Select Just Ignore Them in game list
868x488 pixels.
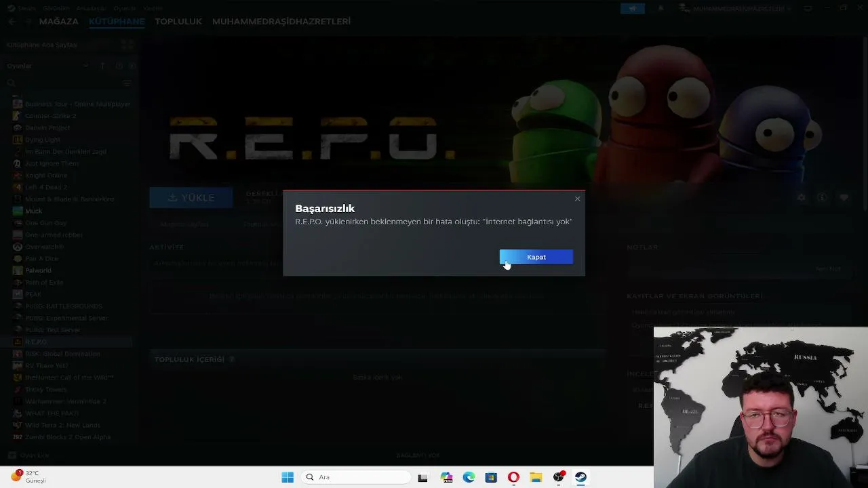[x=45, y=163]
